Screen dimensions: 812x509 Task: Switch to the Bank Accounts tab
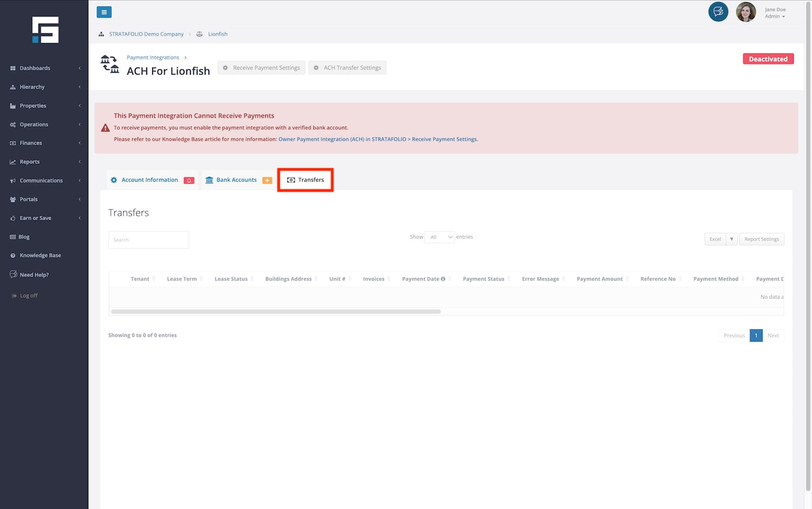pos(237,180)
